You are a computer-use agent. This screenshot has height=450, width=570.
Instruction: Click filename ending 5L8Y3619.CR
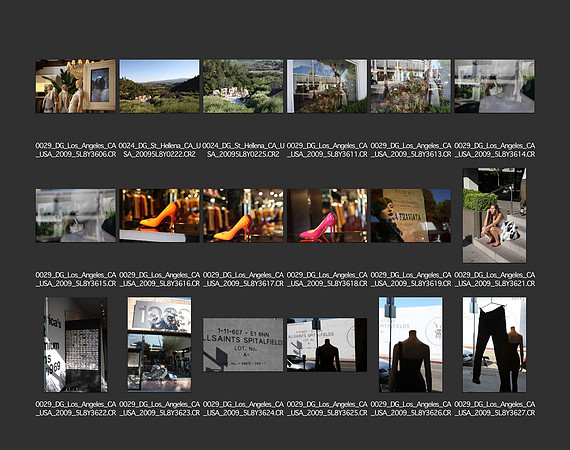click(411, 279)
